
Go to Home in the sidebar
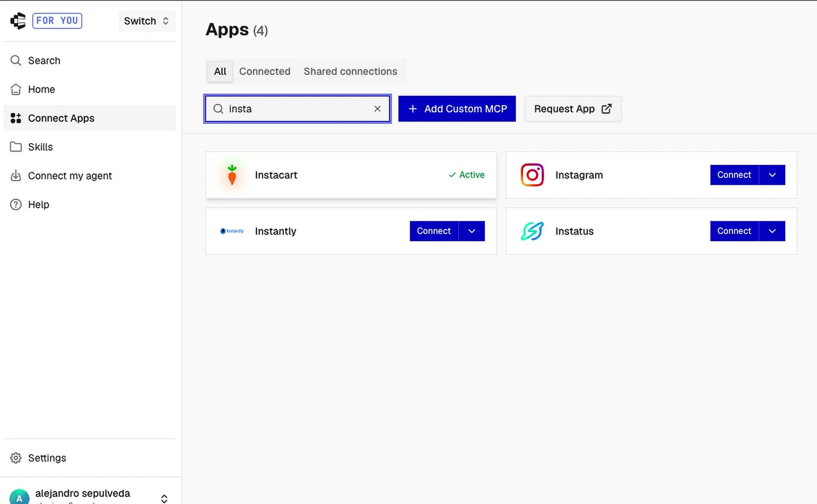pyautogui.click(x=89, y=89)
